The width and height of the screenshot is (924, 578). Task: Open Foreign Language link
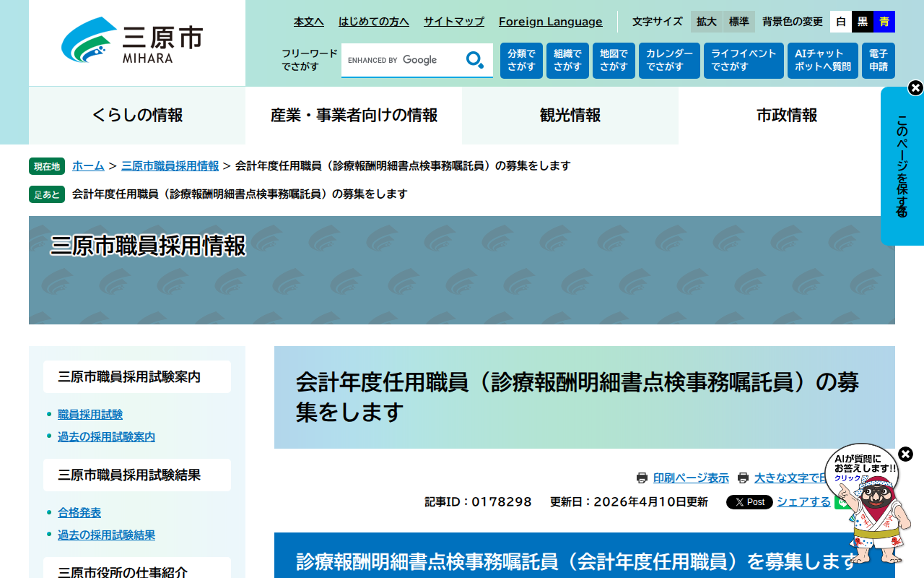click(551, 22)
